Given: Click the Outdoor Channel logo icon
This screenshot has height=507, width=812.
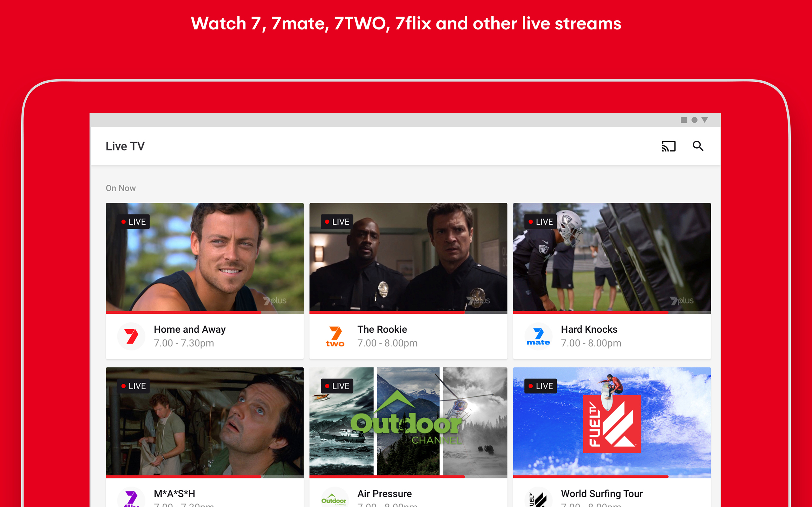Looking at the screenshot, I should pyautogui.click(x=334, y=499).
